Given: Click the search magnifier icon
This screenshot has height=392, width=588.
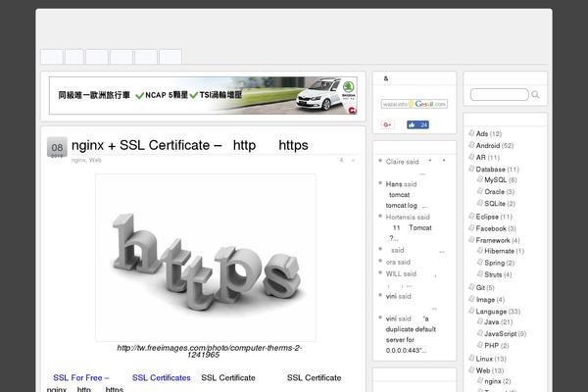Looking at the screenshot, I should [535, 94].
